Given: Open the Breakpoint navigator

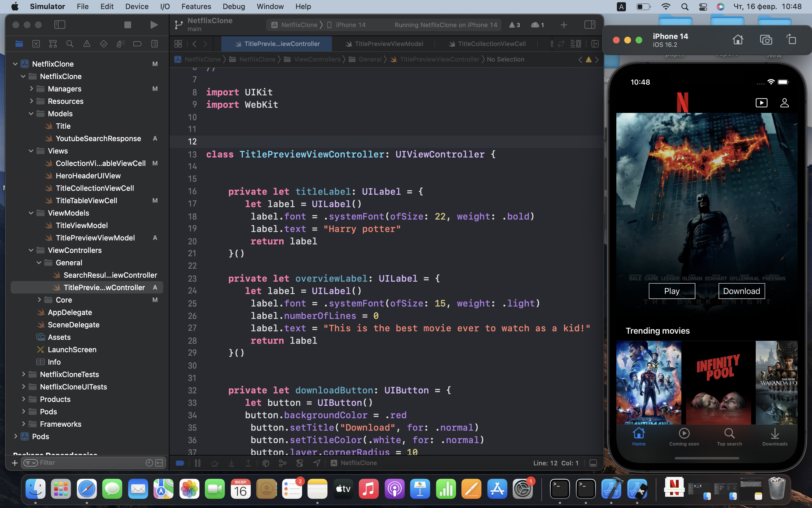Looking at the screenshot, I should 137,44.
